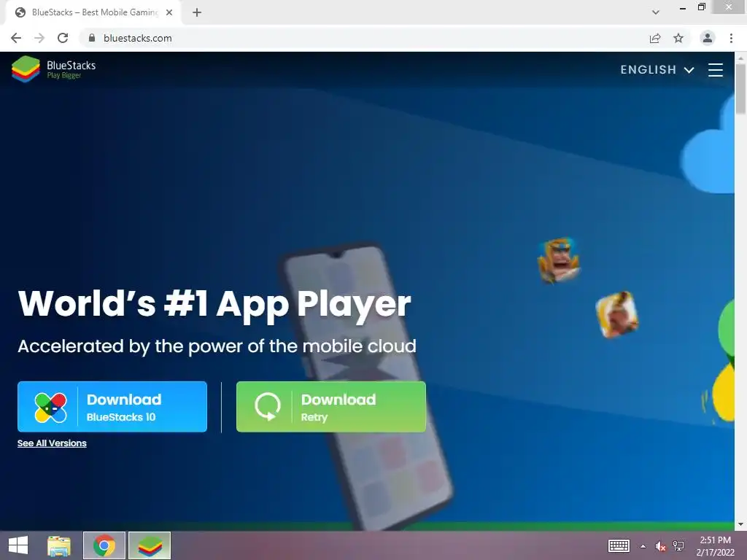Click the clock showing 2:51 PM
This screenshot has width=747, height=560.
715,545
